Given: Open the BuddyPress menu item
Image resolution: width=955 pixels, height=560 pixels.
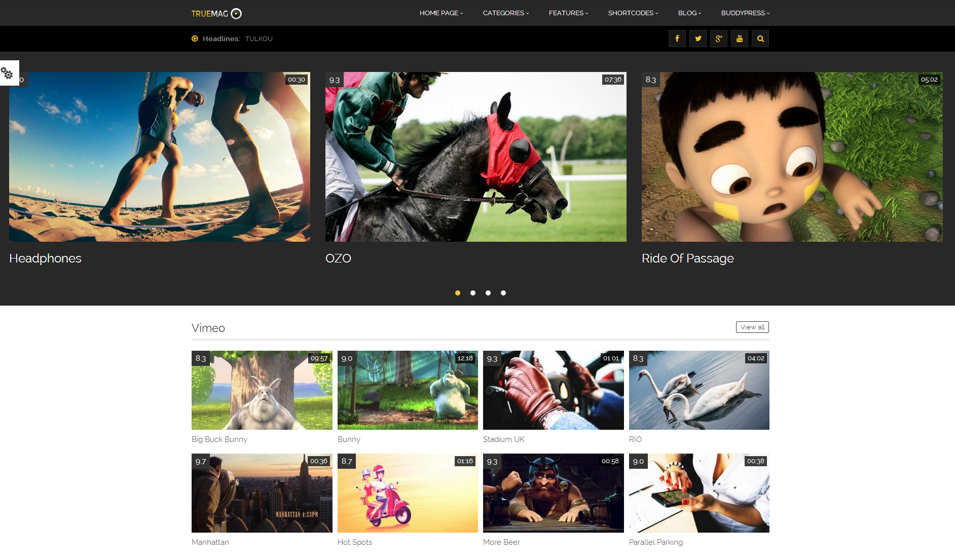Looking at the screenshot, I should pos(745,13).
